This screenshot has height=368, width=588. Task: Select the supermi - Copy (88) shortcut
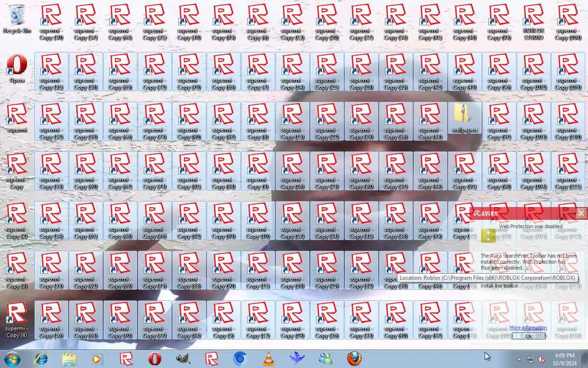pos(223,171)
